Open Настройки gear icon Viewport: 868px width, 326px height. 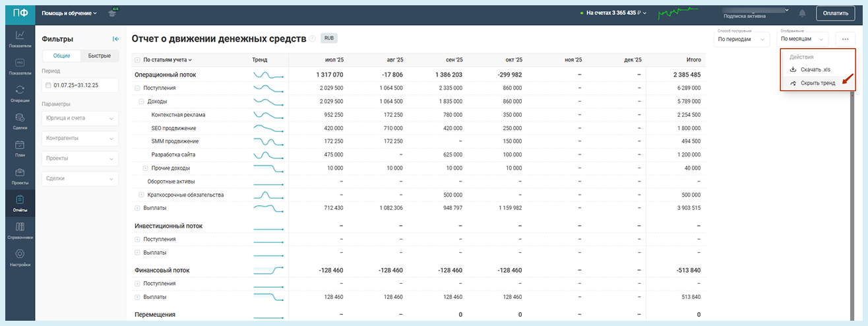(19, 257)
